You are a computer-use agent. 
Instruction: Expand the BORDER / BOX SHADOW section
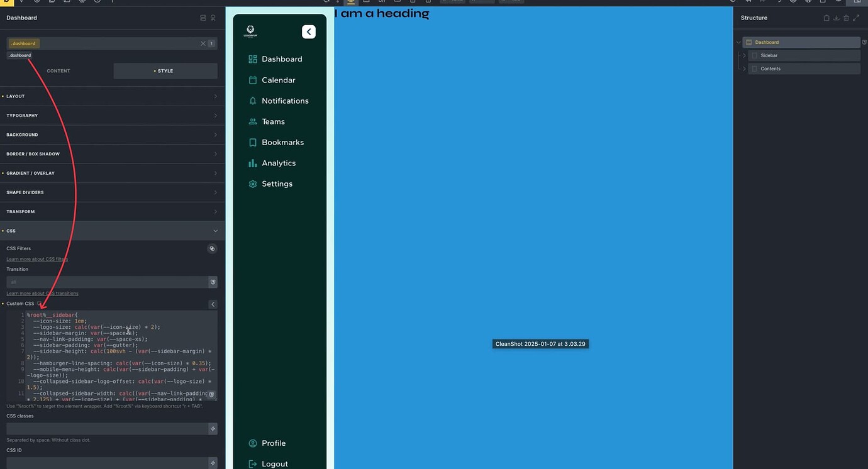(112, 154)
